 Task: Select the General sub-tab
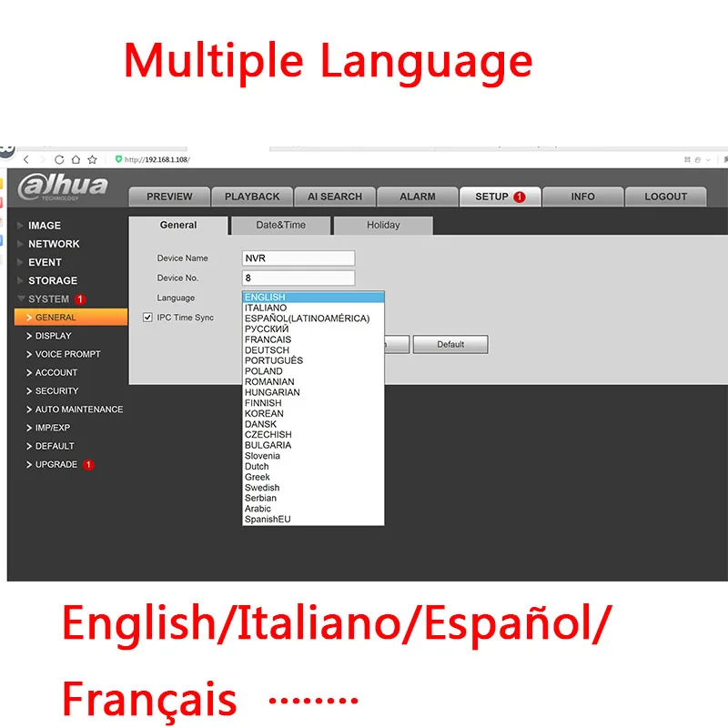pos(178,225)
